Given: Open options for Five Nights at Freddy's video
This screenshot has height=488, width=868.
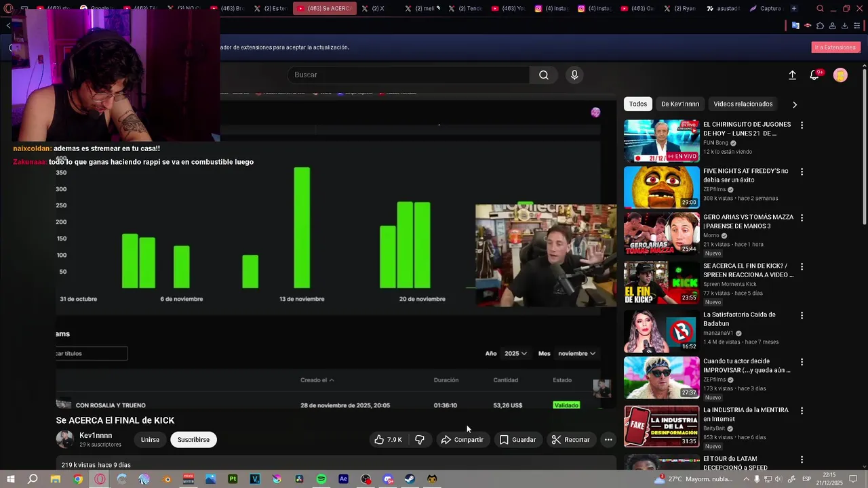Looking at the screenshot, I should [802, 172].
